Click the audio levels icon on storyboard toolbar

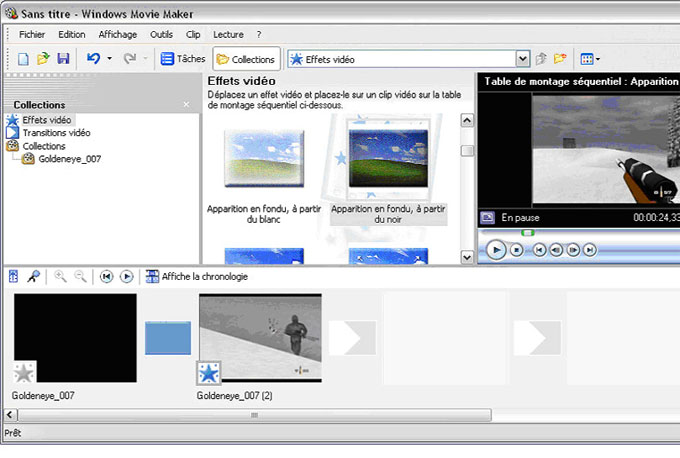point(13,276)
